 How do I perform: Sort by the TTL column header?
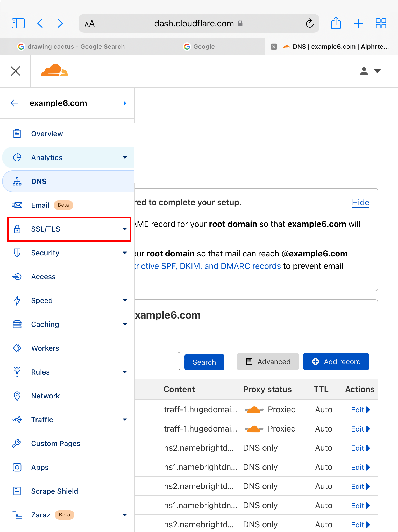(321, 389)
